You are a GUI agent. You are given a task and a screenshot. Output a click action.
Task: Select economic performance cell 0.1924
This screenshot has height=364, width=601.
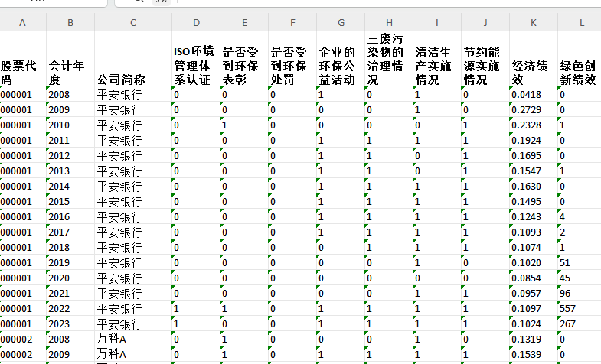[534, 140]
